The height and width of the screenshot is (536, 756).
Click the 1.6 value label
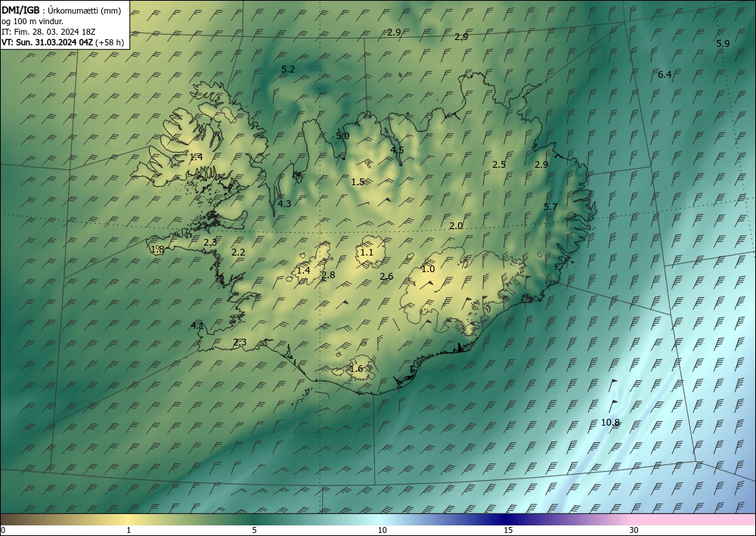(356, 369)
